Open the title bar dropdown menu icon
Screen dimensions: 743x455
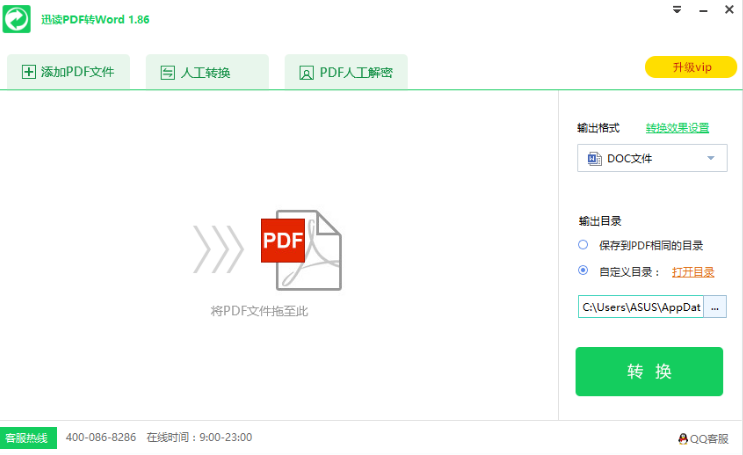(x=677, y=9)
